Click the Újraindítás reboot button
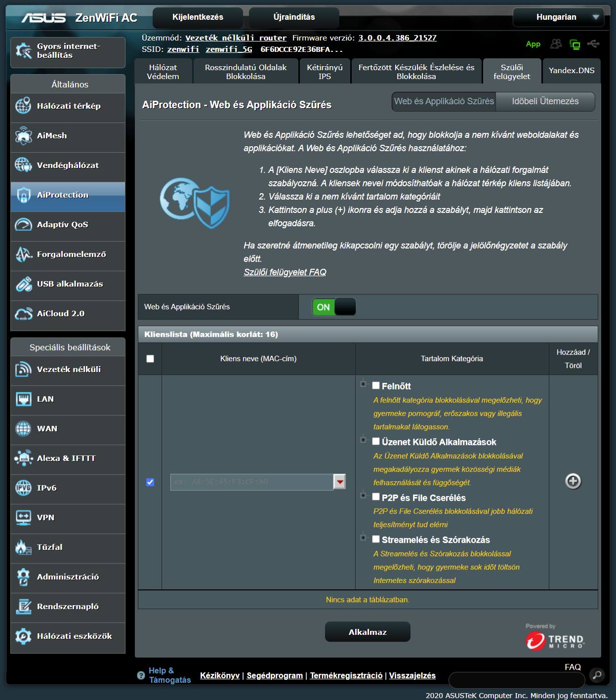This screenshot has height=700, width=616. tap(294, 17)
